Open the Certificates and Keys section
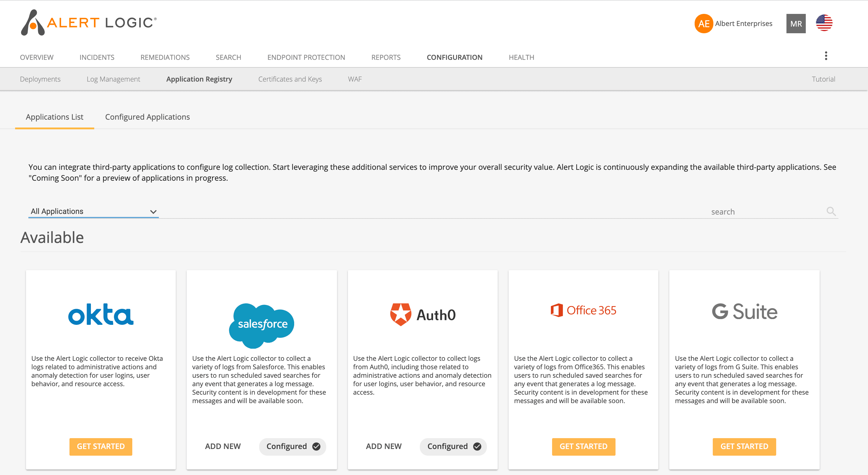 [x=290, y=79]
